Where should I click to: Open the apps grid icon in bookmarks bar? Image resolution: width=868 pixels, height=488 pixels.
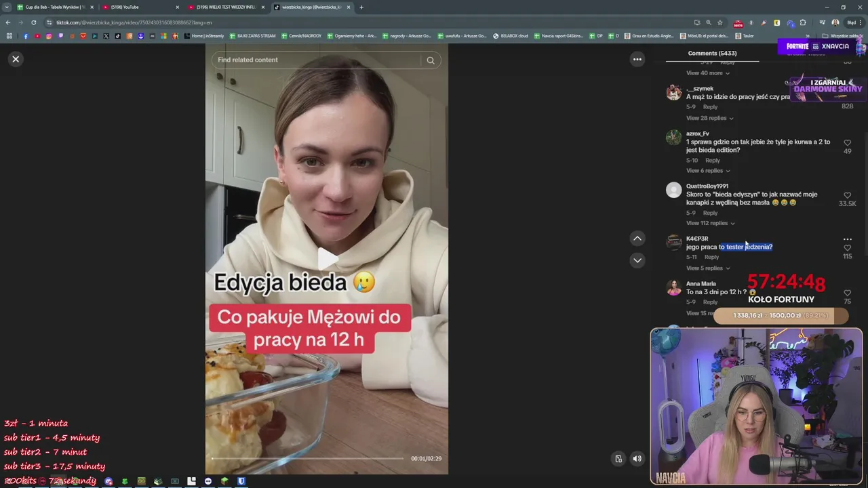9,36
